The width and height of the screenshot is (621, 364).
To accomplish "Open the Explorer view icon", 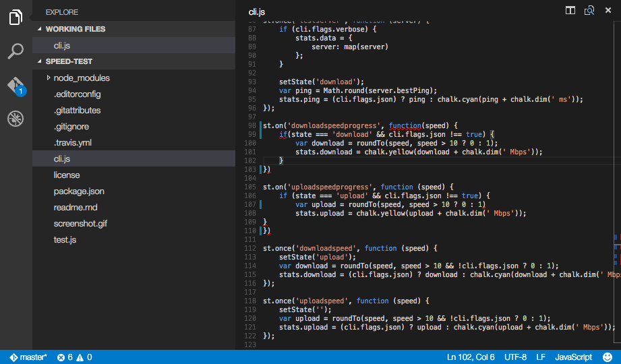I will coord(16,17).
